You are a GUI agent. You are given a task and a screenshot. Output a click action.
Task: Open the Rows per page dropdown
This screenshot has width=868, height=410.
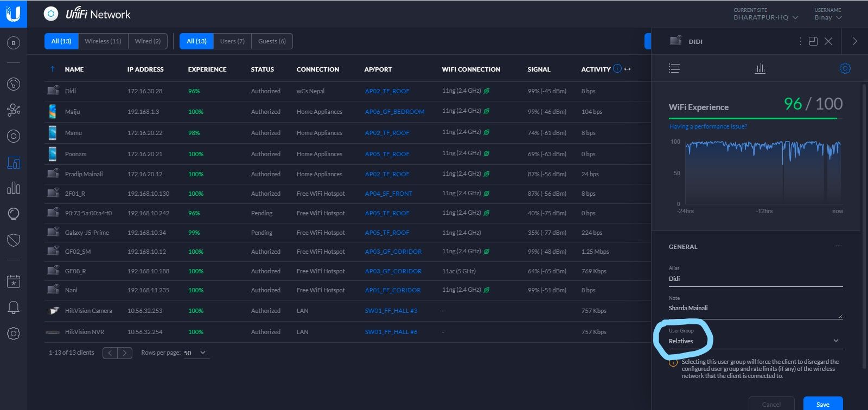coord(195,353)
